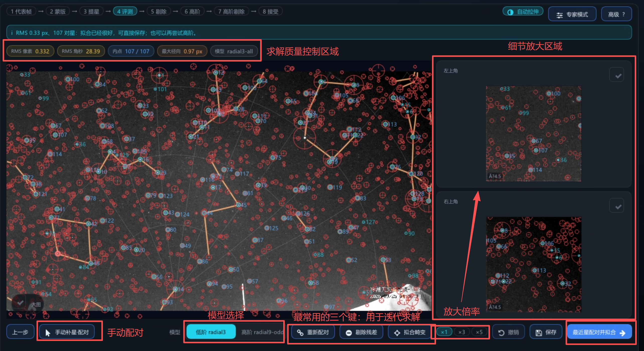Click 最近星配对并拟合 button
Viewport: 644px width, 351px height.
pyautogui.click(x=599, y=332)
